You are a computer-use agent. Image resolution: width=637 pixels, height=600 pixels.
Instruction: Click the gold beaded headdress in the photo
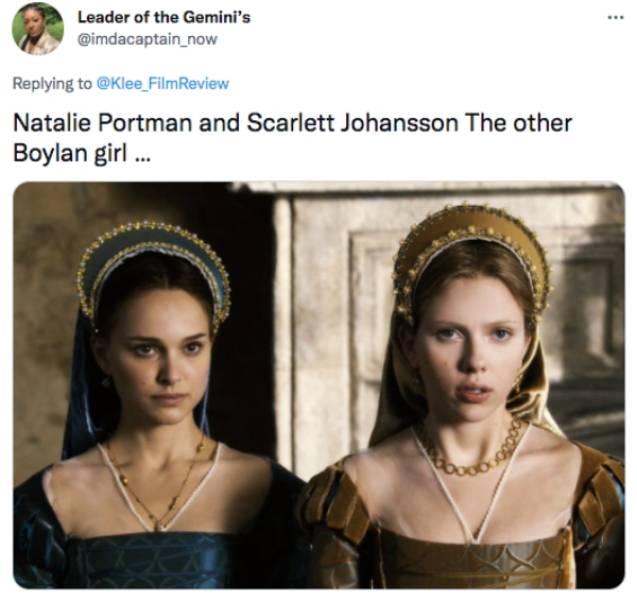[x=470, y=235]
